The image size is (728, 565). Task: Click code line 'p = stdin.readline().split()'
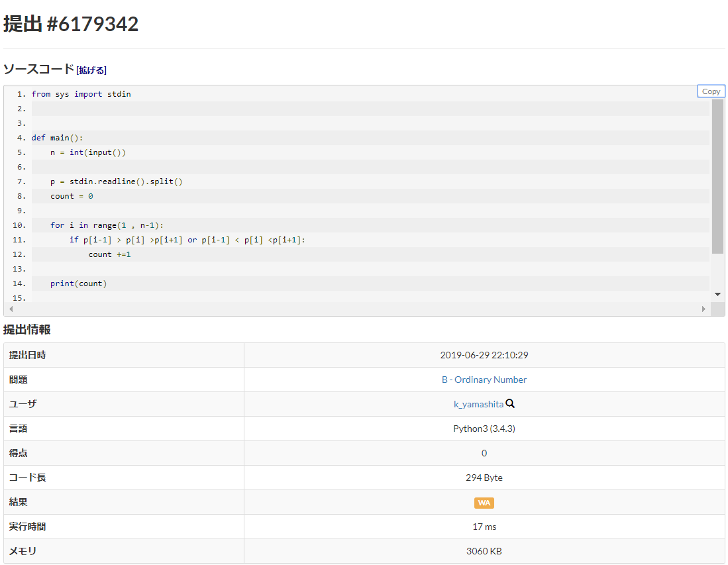point(117,181)
